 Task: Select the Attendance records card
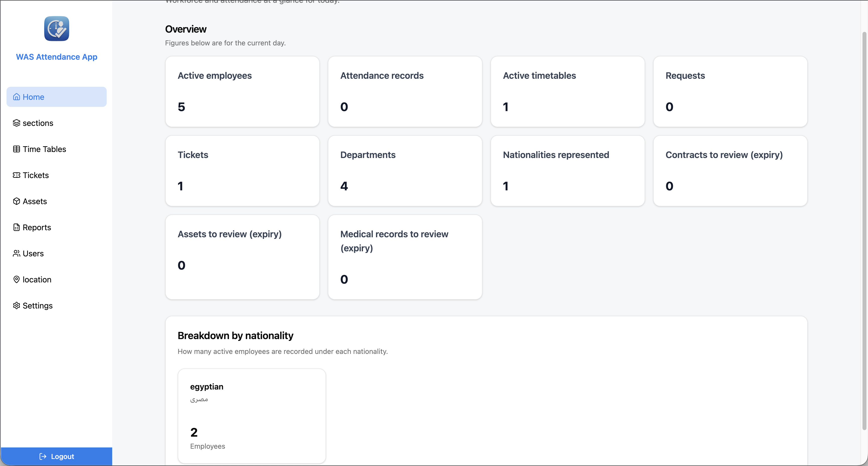coord(405,92)
